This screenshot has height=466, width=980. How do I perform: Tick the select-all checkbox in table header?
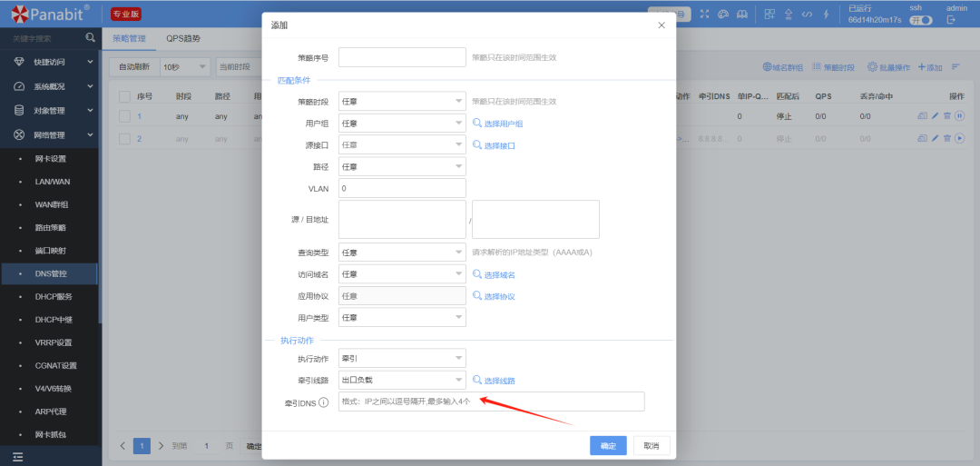click(x=125, y=96)
